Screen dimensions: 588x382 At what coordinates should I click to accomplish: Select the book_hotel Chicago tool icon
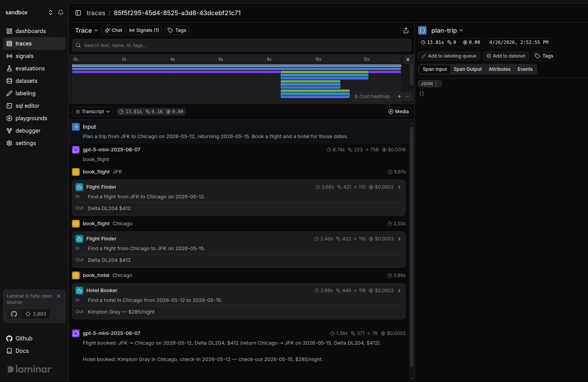tap(76, 275)
